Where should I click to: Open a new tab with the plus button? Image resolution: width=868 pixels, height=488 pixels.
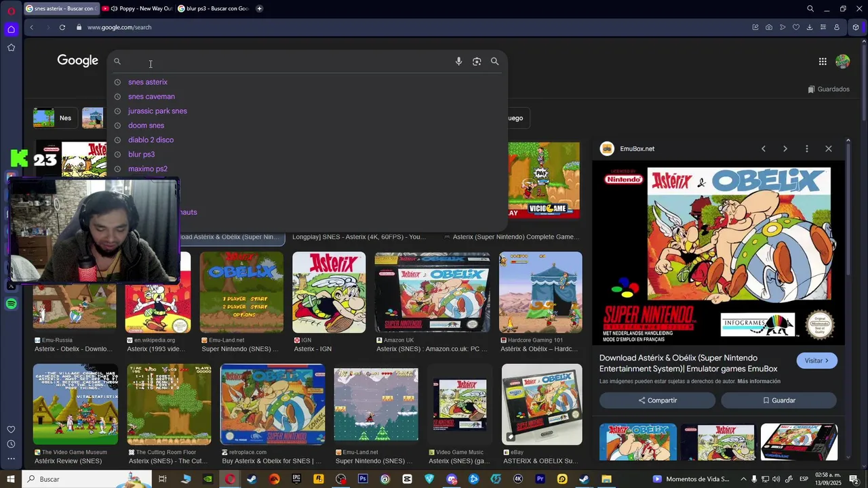(x=259, y=9)
